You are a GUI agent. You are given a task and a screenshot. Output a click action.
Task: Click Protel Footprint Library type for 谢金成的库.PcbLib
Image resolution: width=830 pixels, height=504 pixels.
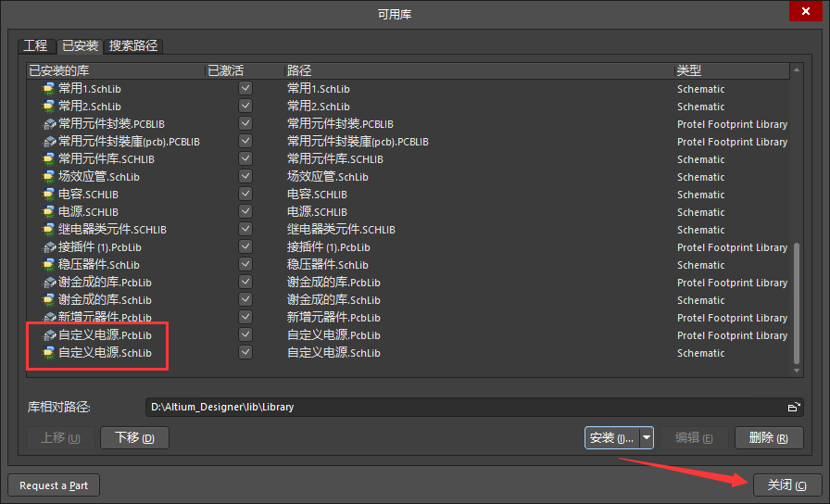click(x=732, y=283)
